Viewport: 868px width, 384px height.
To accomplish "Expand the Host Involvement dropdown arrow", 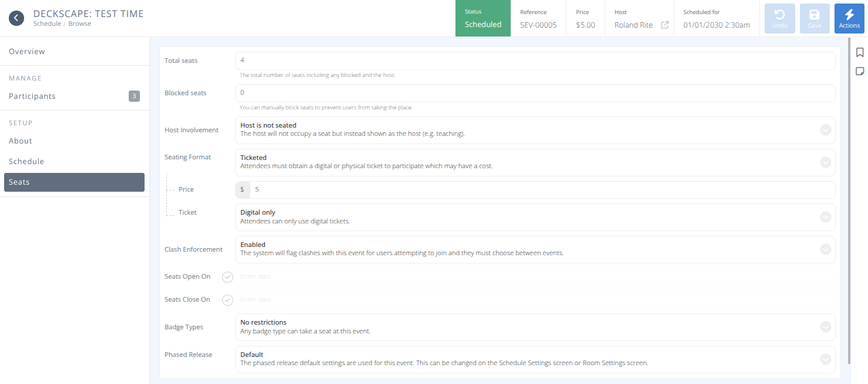I will [826, 130].
